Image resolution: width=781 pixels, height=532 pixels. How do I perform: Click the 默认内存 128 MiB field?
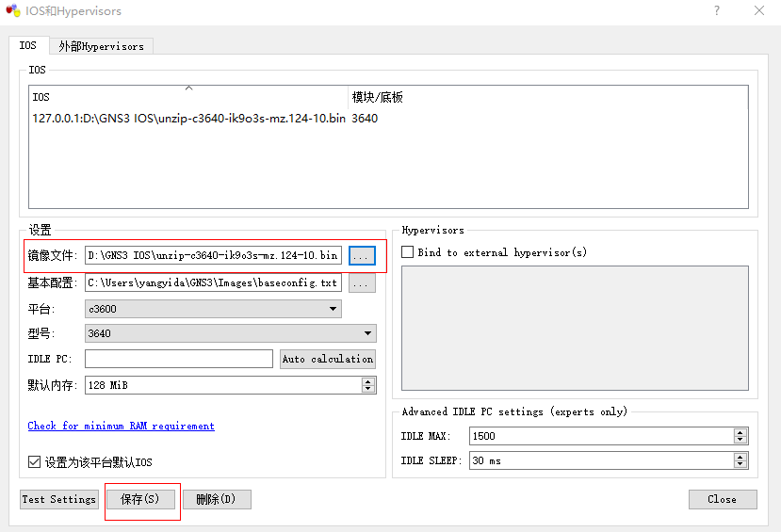(x=223, y=385)
